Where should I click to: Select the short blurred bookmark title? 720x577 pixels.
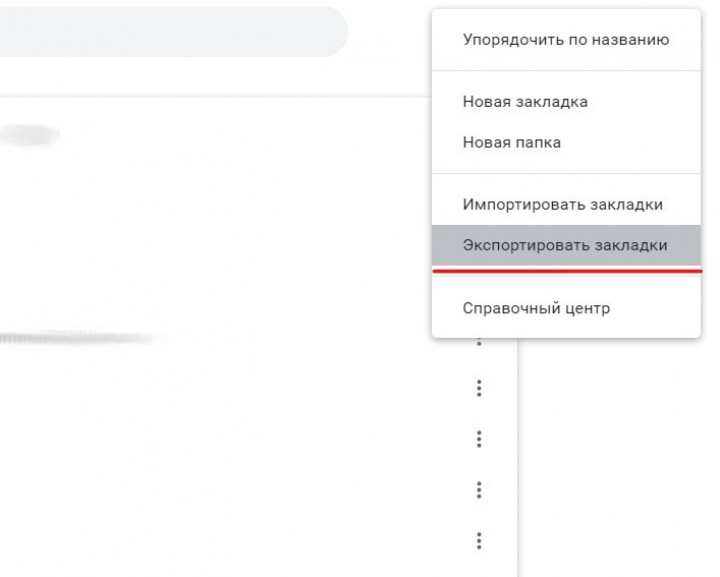[x=30, y=135]
